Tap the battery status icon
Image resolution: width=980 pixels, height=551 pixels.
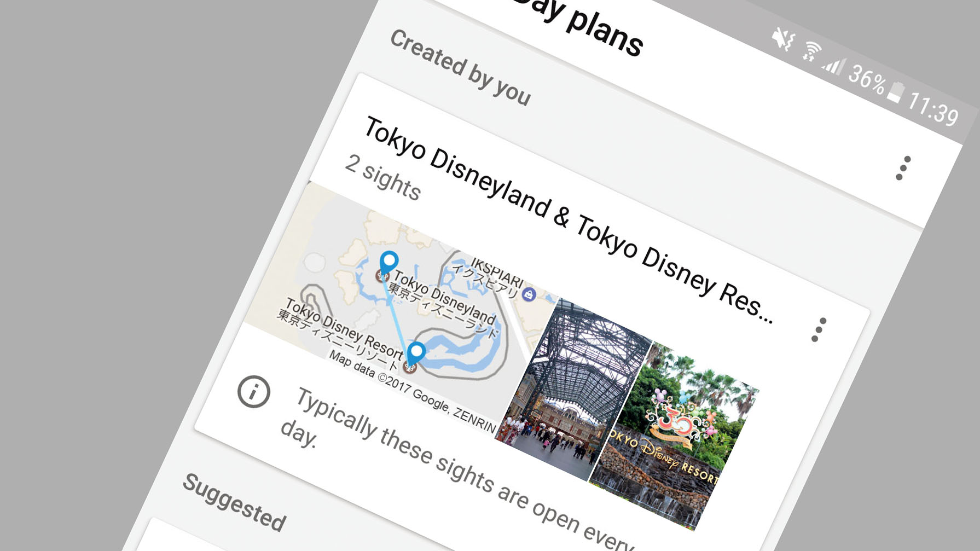895,92
